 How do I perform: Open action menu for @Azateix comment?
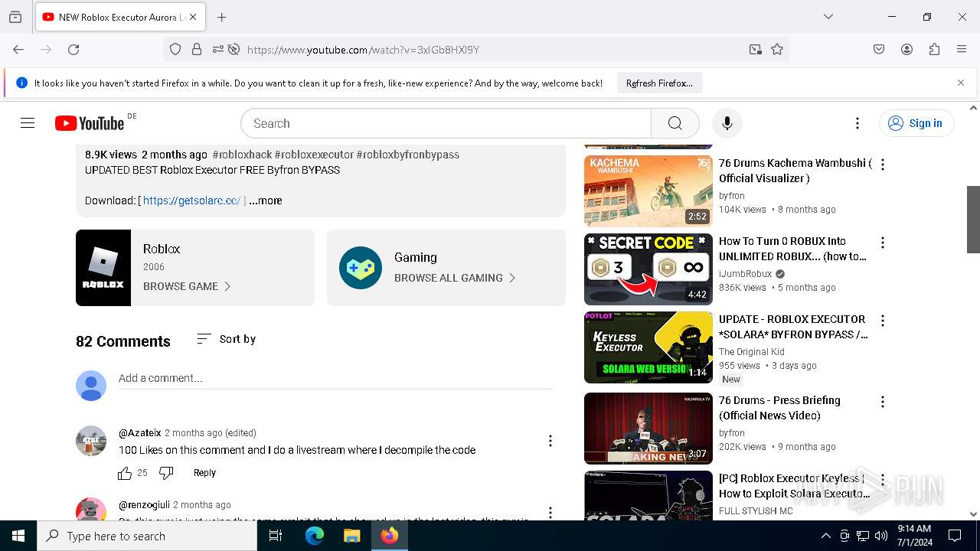click(x=550, y=441)
